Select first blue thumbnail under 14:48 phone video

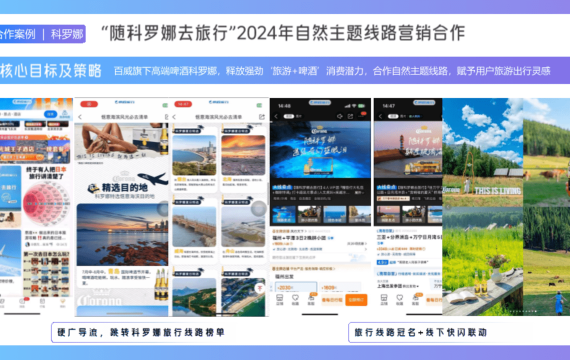click(284, 214)
